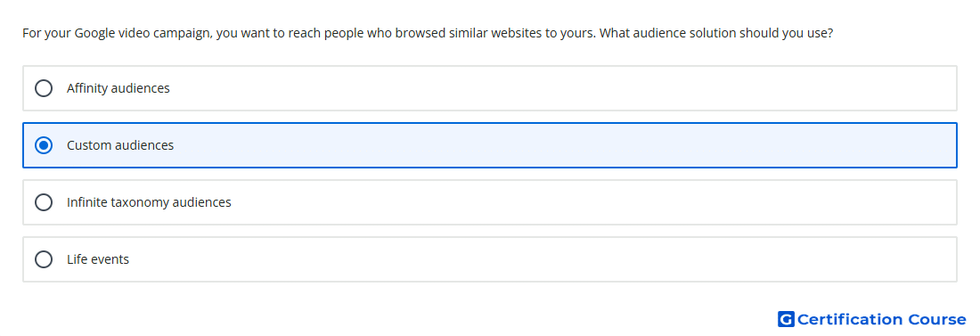Click the selected Custom audiences radio button
The height and width of the screenshot is (336, 980).
point(43,145)
